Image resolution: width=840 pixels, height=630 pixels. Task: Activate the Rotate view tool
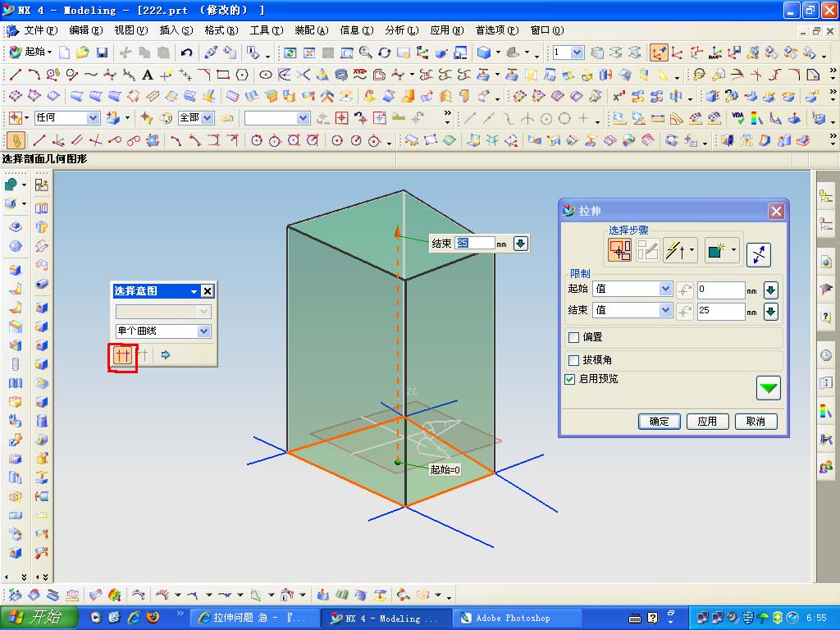384,52
